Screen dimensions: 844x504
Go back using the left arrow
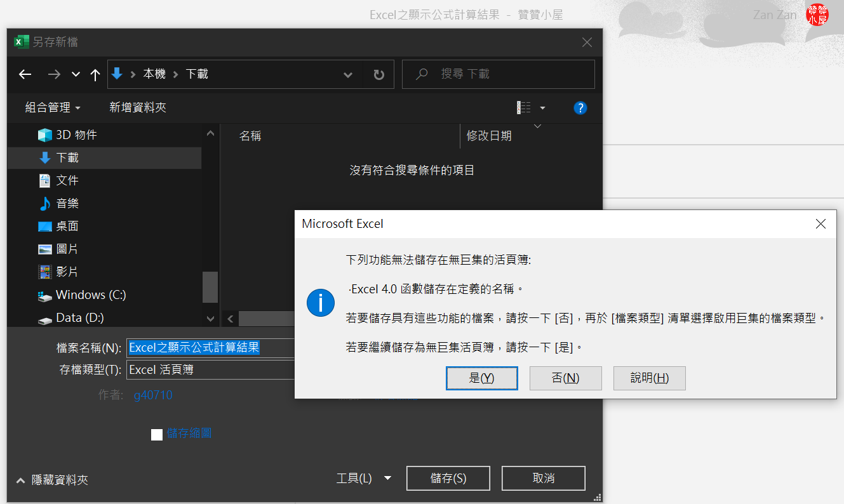25,74
